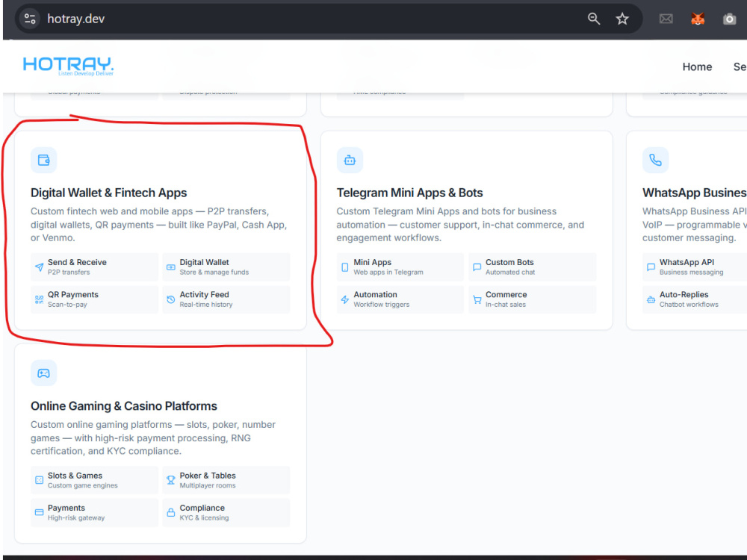Select the Auto-Replies feature tile
Image resolution: width=747 pixels, height=560 pixels.
coord(695,299)
